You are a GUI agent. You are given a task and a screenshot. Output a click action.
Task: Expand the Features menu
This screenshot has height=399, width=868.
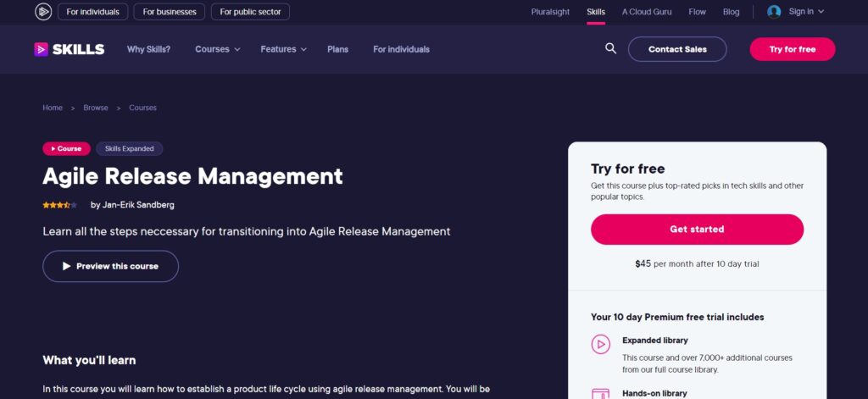click(x=283, y=49)
